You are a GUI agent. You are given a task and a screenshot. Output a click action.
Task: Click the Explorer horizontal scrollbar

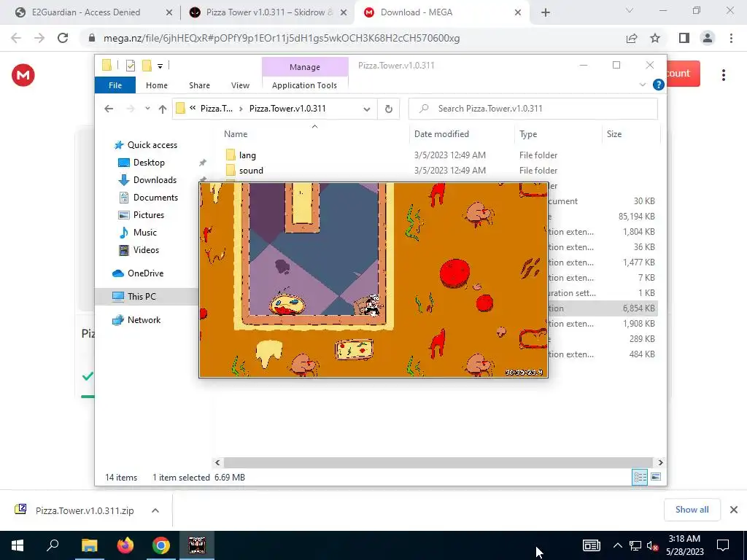click(x=438, y=462)
